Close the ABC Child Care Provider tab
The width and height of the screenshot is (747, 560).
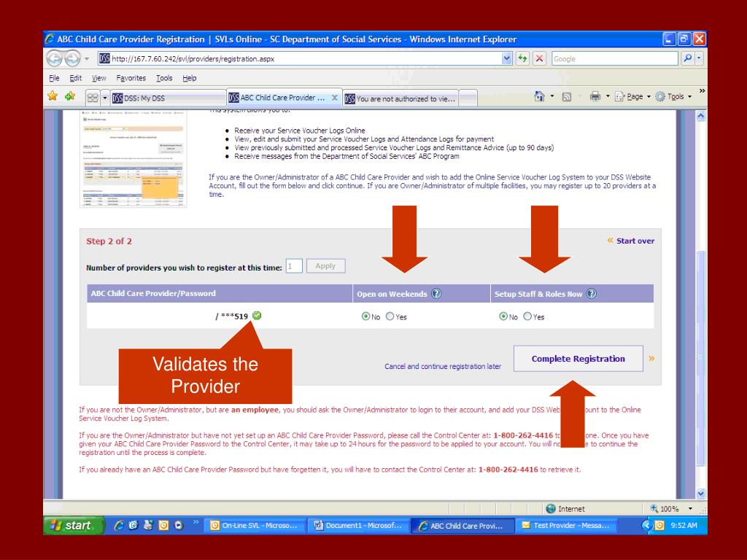[334, 98]
